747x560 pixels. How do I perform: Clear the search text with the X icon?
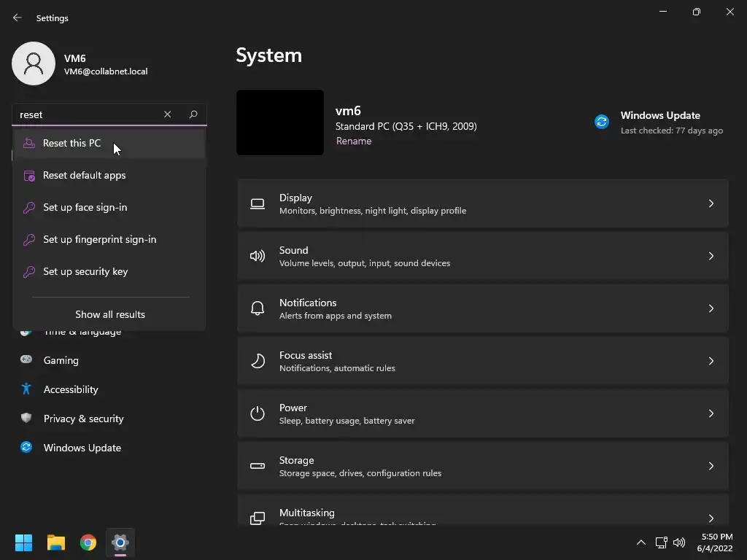[x=167, y=114]
